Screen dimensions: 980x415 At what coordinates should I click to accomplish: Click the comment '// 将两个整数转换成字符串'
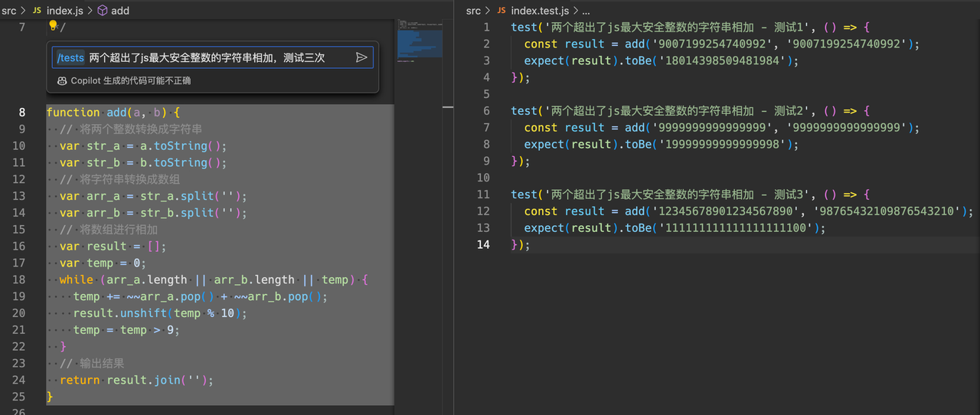click(131, 129)
